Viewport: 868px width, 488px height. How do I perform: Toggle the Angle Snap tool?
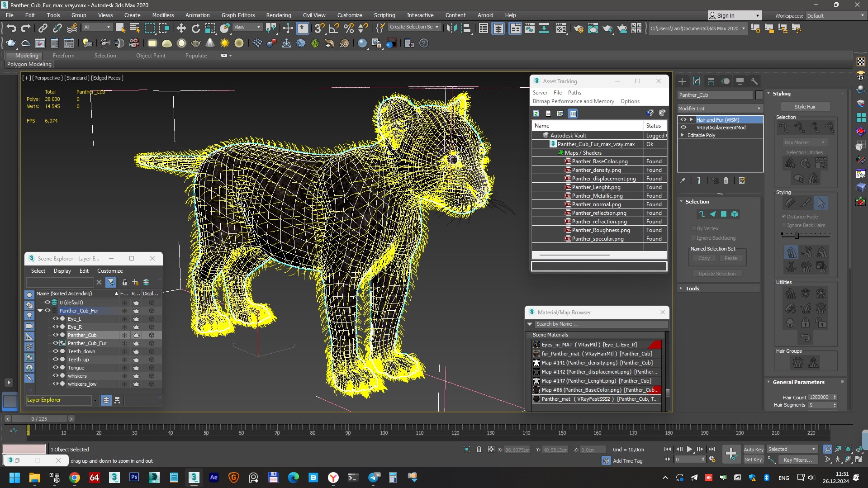coord(334,28)
